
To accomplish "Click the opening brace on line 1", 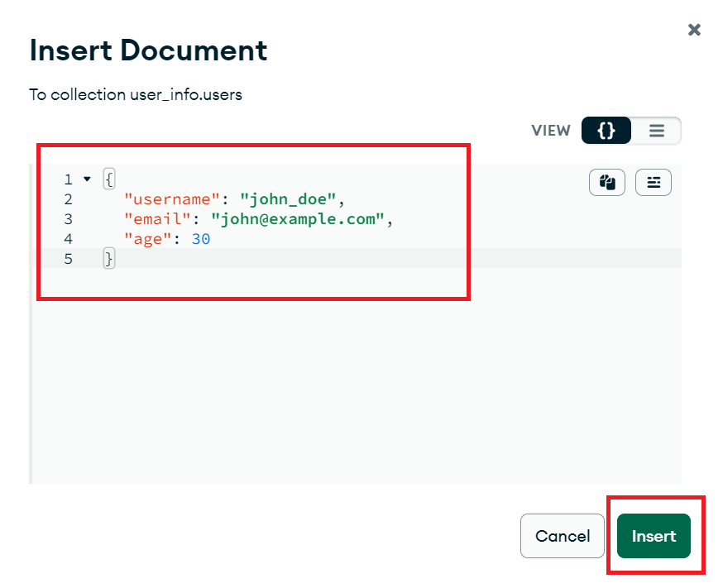I will pyautogui.click(x=109, y=179).
